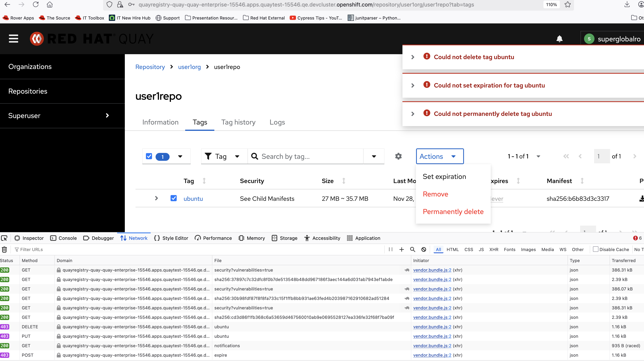Screen dimensions: 644x361
Task: Click the clear network log trash icon
Action: click(x=5, y=249)
